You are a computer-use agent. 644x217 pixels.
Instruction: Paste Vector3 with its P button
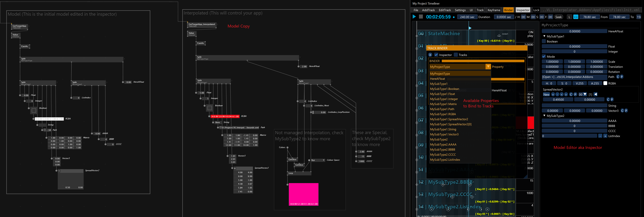tap(626, 111)
